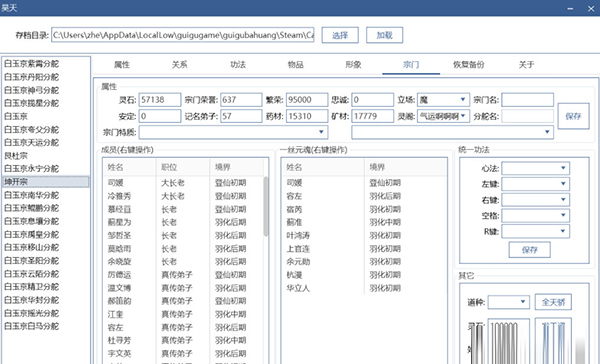Switch to the 属性 tab
This screenshot has width=600, height=364.
(122, 65)
